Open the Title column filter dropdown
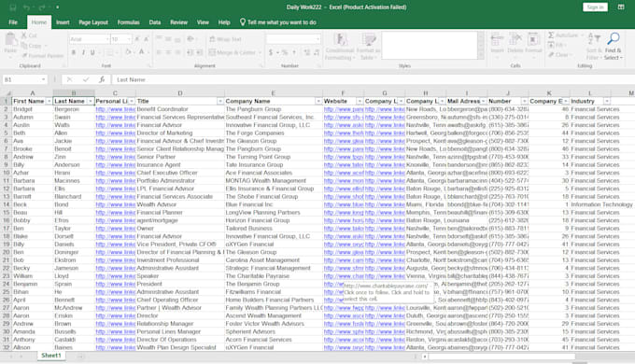 [220, 101]
